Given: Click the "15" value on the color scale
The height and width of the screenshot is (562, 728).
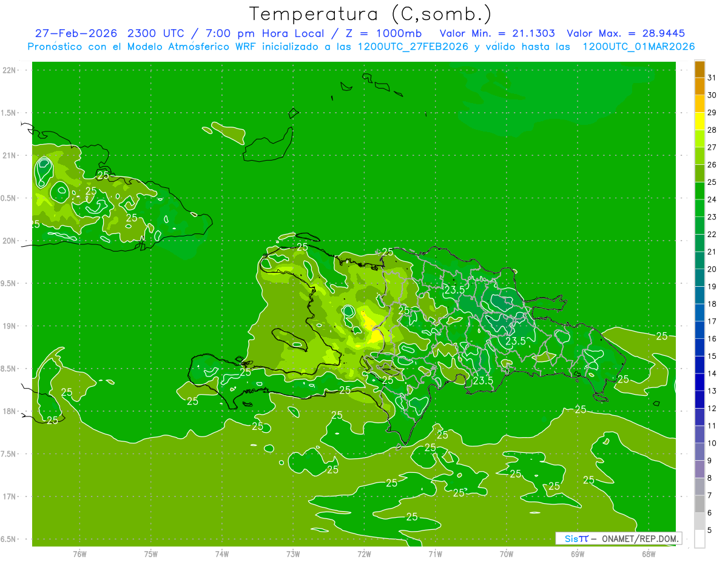Looking at the screenshot, I should 712,356.
